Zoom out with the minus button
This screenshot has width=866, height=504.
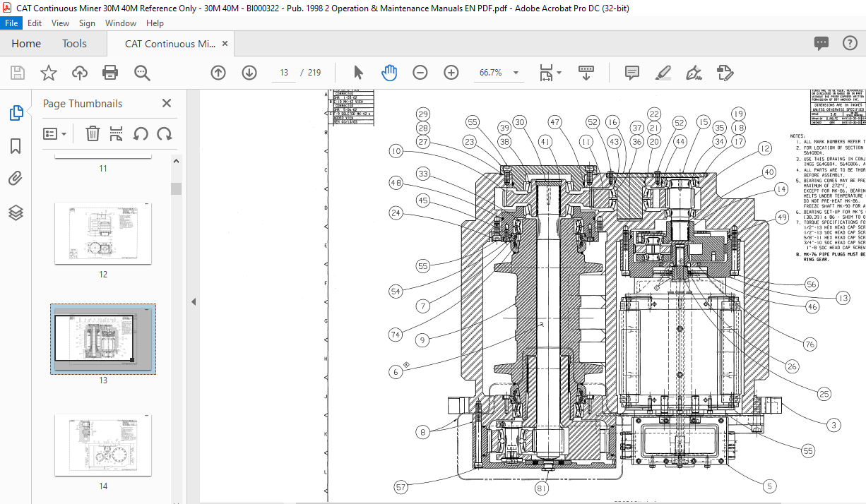pos(420,73)
